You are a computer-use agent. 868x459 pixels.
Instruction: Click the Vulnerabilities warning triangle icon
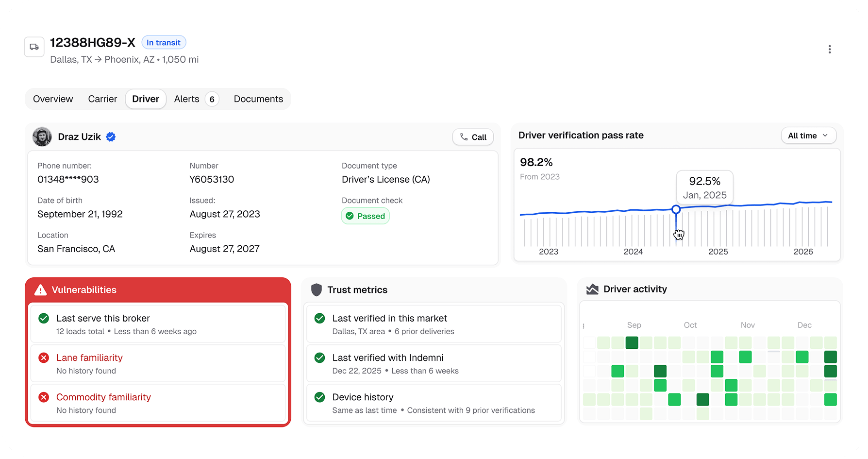click(x=40, y=290)
